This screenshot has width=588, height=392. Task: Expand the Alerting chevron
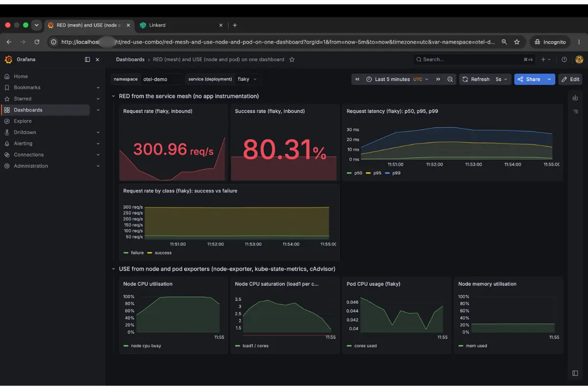pos(98,144)
